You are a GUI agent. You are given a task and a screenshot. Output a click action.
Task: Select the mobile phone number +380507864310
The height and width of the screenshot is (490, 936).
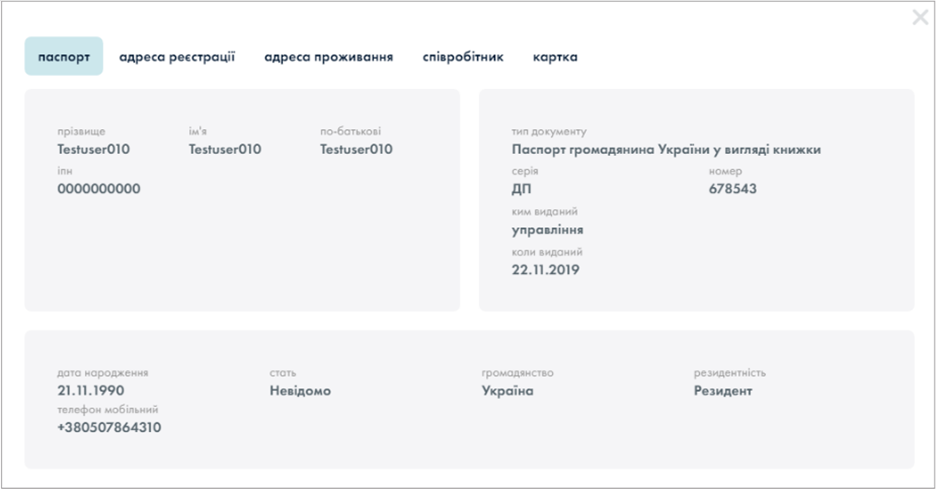109,428
